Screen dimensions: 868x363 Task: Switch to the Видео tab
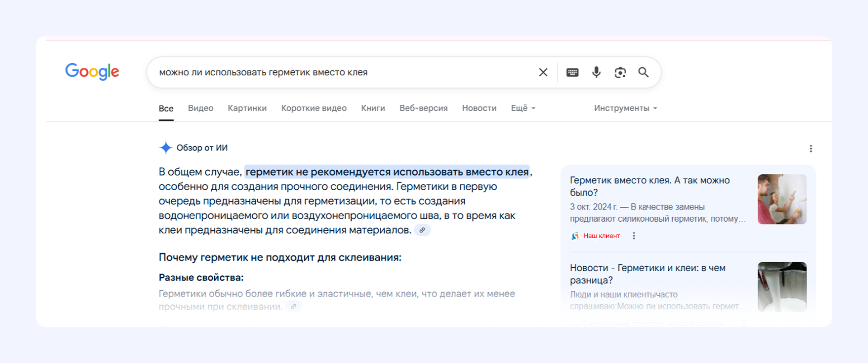tap(200, 108)
